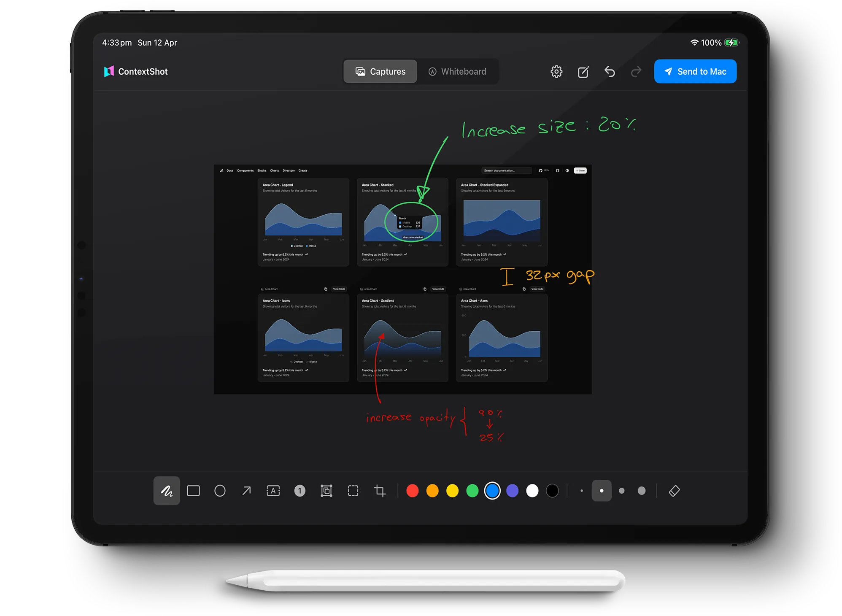Screen dimensions: 842x616
Task: Click the Area Chart - Stacked Expanded card
Action: click(502, 222)
